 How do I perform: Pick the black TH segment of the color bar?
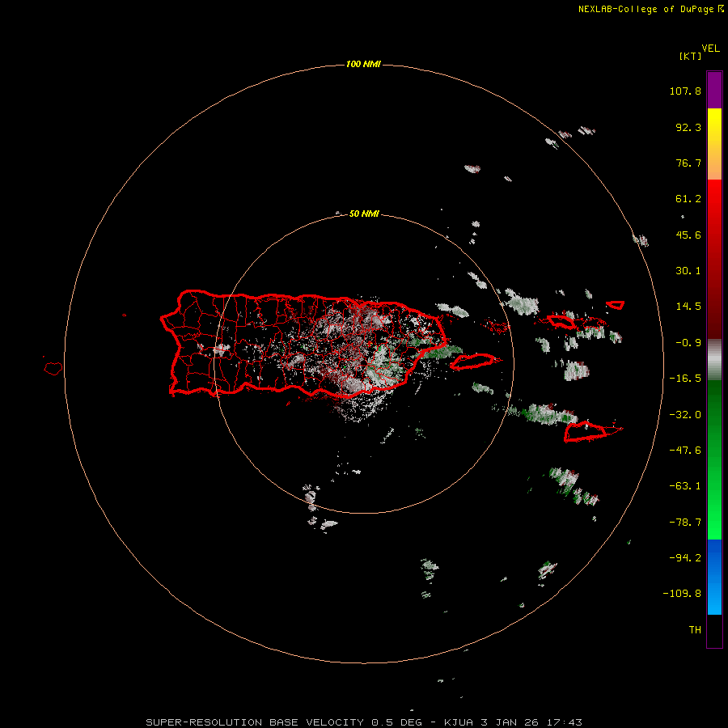click(x=714, y=630)
